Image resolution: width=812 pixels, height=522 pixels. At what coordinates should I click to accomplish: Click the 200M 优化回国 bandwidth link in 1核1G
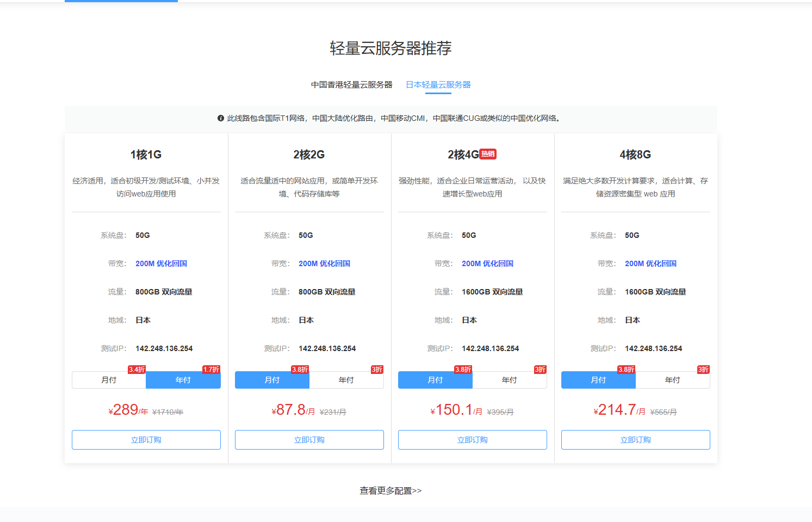point(161,263)
